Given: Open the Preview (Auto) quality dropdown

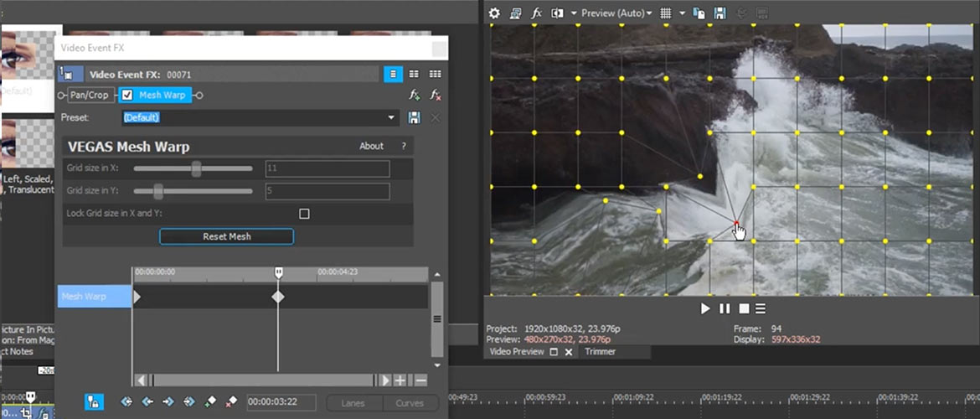Looking at the screenshot, I should pos(615,13).
